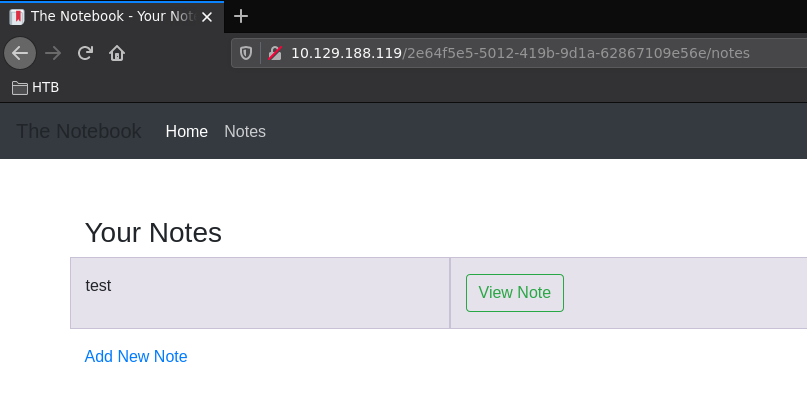Click The Notebook brand link

click(79, 131)
